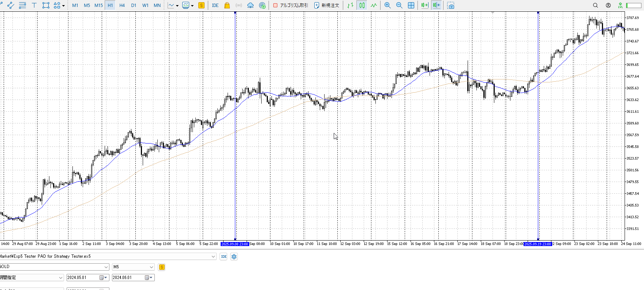Expand the Exp5 Tester PAD expert dropdown
644x290 pixels.
pyautogui.click(x=213, y=256)
